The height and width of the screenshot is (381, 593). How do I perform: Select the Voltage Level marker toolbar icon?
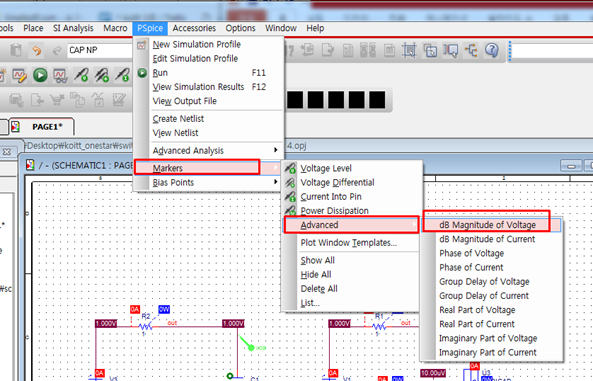(81, 75)
